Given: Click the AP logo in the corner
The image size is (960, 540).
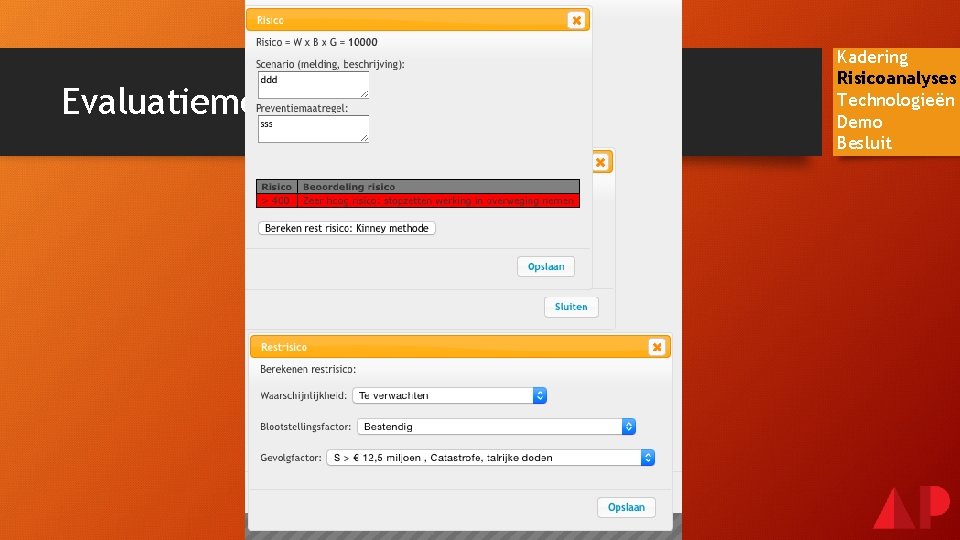Looking at the screenshot, I should click(x=912, y=507).
